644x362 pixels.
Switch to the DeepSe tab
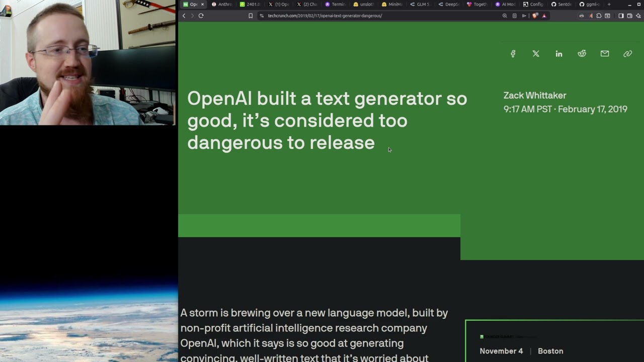pos(449,5)
